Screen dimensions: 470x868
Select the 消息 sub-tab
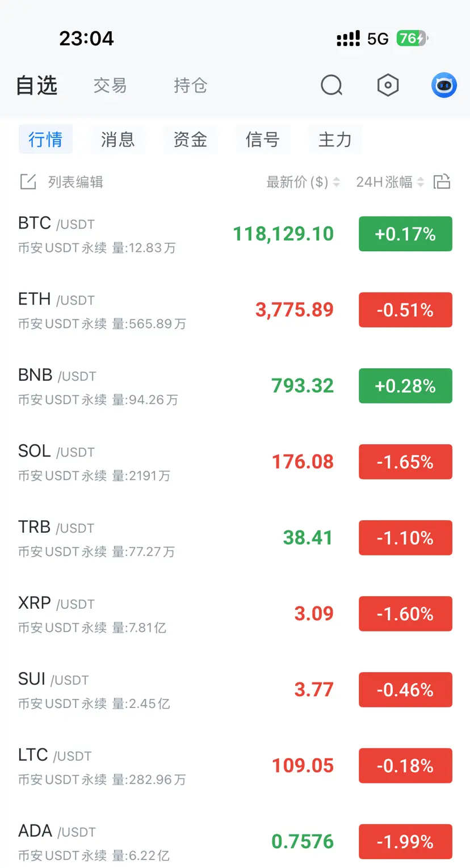(118, 140)
